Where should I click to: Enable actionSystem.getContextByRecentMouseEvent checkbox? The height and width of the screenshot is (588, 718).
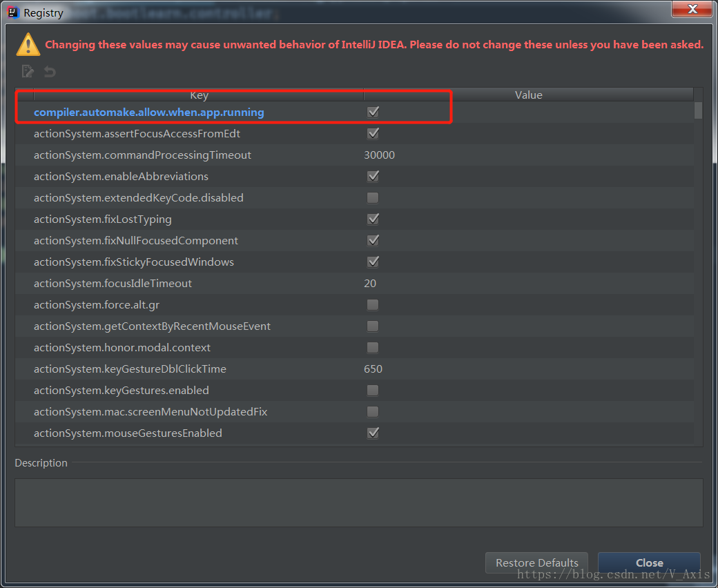coord(373,326)
